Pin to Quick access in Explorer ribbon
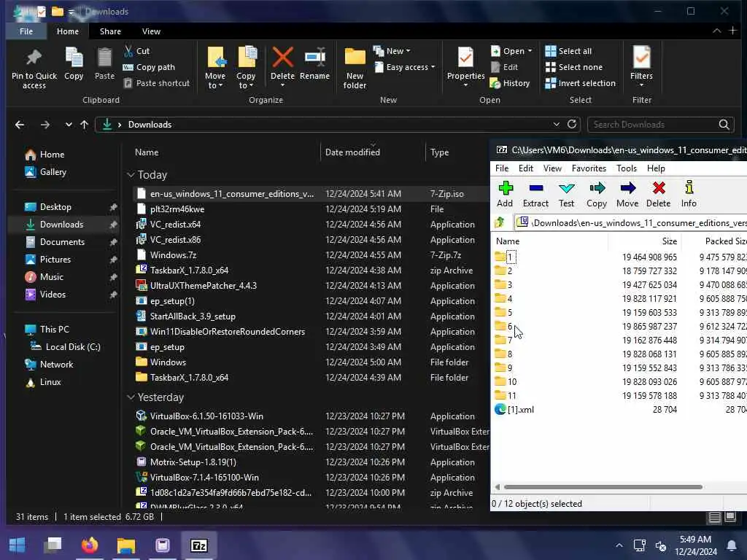This screenshot has width=747, height=560. click(34, 69)
